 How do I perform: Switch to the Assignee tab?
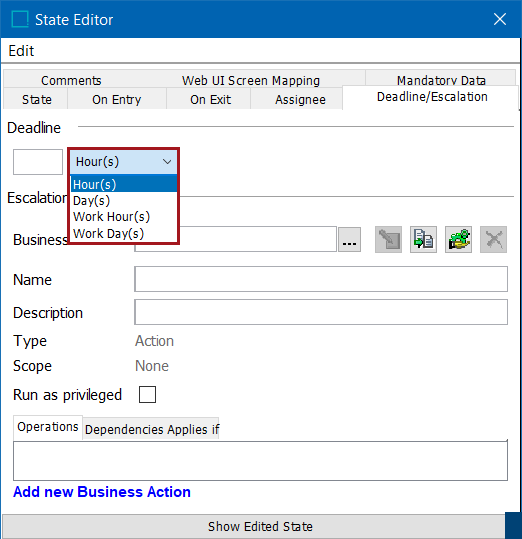click(x=300, y=100)
